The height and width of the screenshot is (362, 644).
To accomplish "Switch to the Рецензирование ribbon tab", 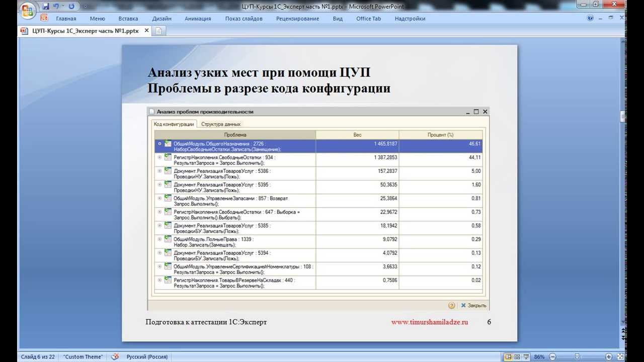I will point(297,19).
